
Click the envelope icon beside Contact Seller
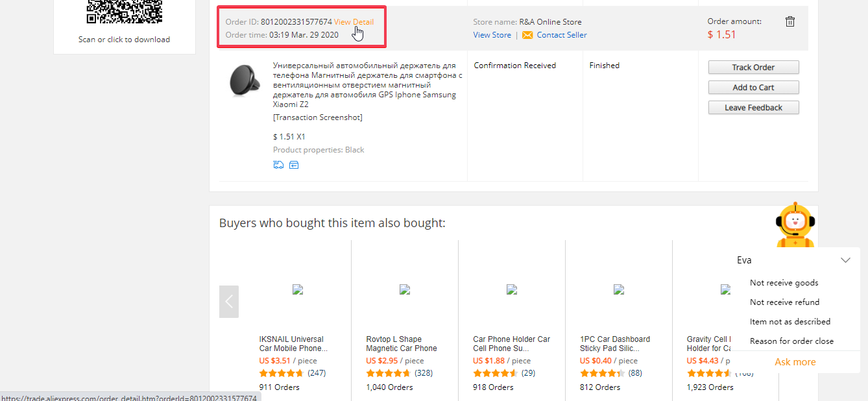(527, 35)
